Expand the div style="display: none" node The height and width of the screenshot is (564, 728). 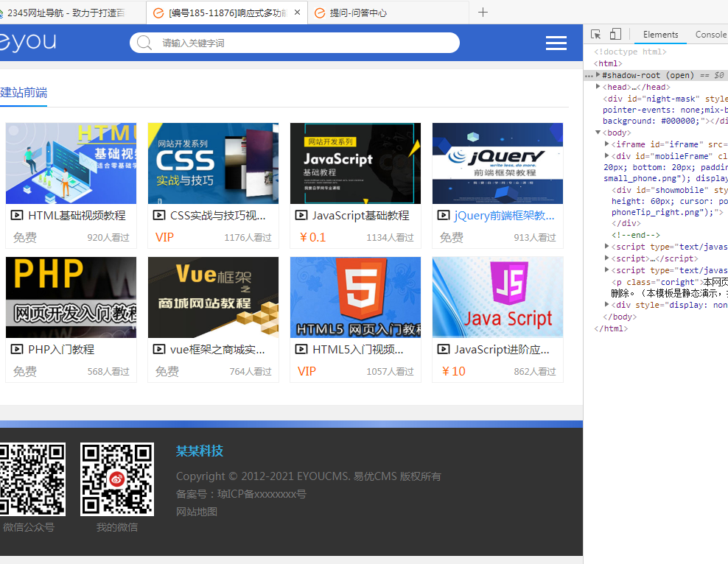[607, 304]
